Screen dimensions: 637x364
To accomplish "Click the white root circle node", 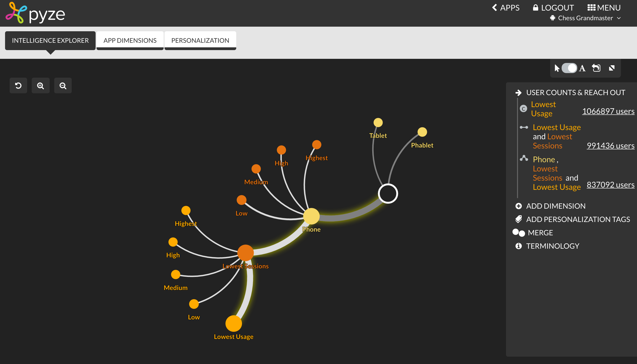I will [x=388, y=193].
